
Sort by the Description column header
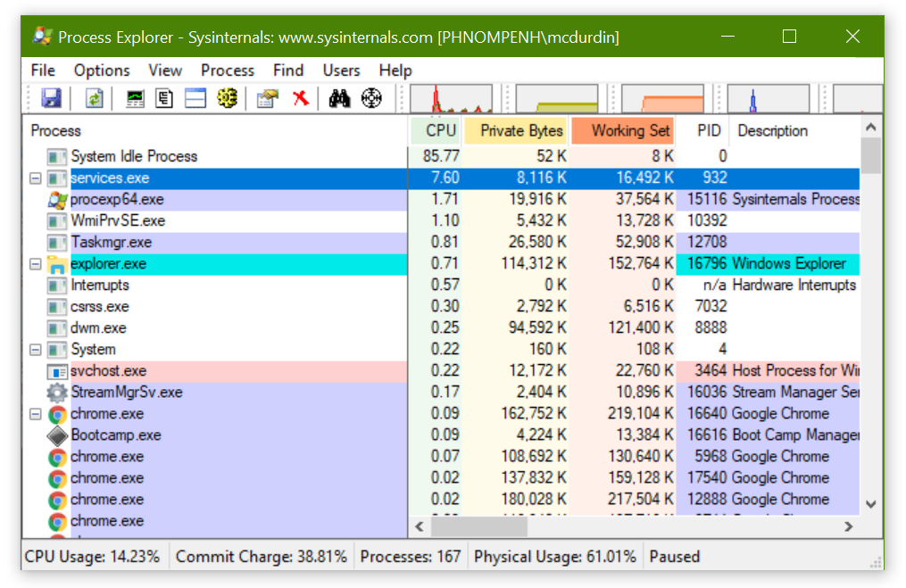pos(794,131)
